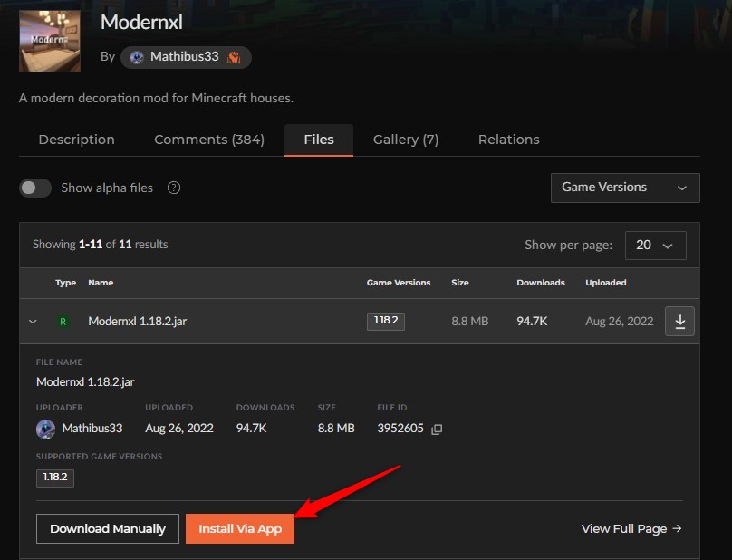Click the green R release type icon
732x560 pixels.
63,322
